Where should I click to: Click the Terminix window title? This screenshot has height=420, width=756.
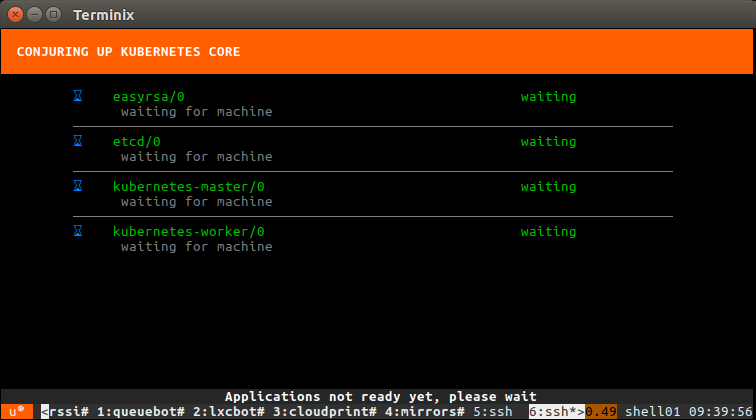[104, 15]
